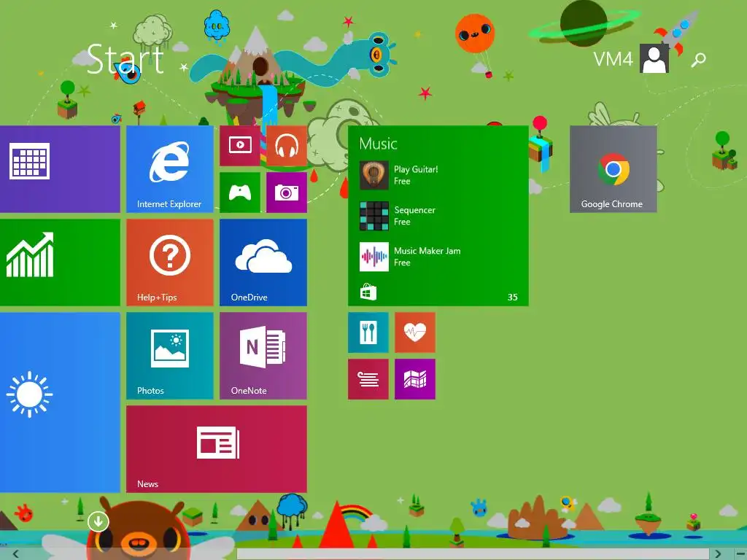Launch the Google Chrome tile
Image resolution: width=747 pixels, height=560 pixels.
click(x=613, y=169)
